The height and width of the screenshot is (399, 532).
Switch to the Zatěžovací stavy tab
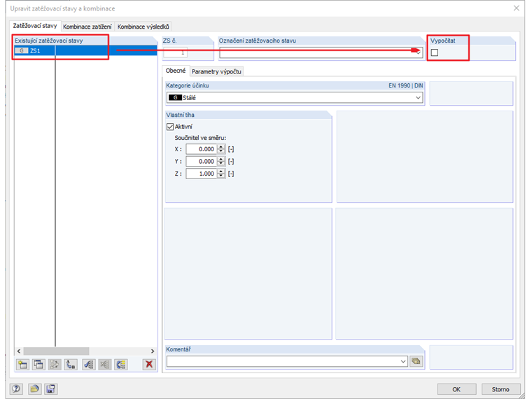[35, 26]
